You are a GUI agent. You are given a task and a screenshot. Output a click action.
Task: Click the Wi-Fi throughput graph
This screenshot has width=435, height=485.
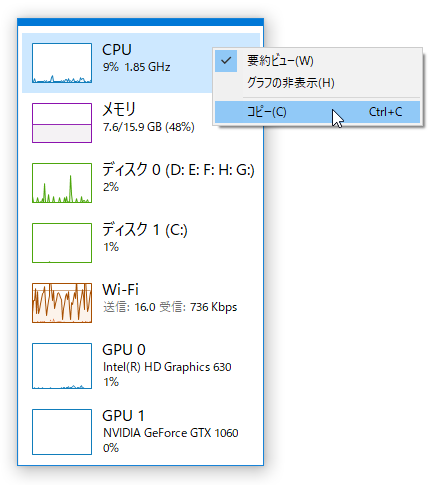62,303
